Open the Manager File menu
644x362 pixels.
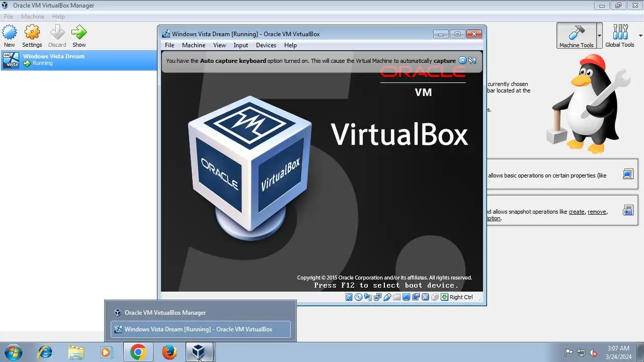9,17
